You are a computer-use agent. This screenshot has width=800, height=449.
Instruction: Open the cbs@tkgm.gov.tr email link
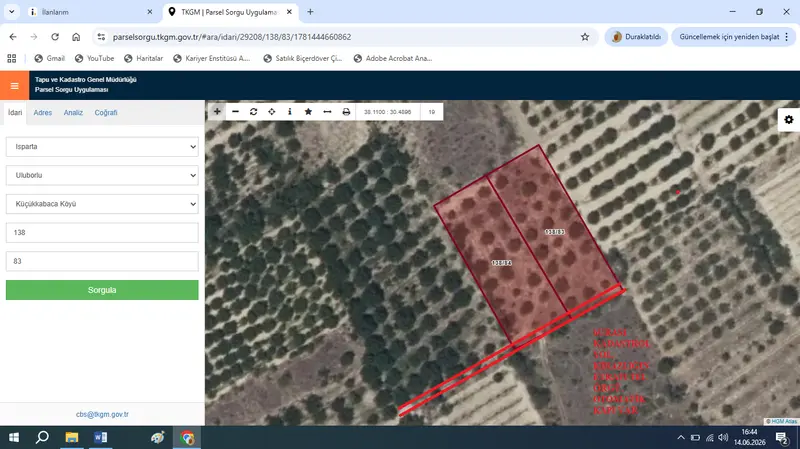102,414
